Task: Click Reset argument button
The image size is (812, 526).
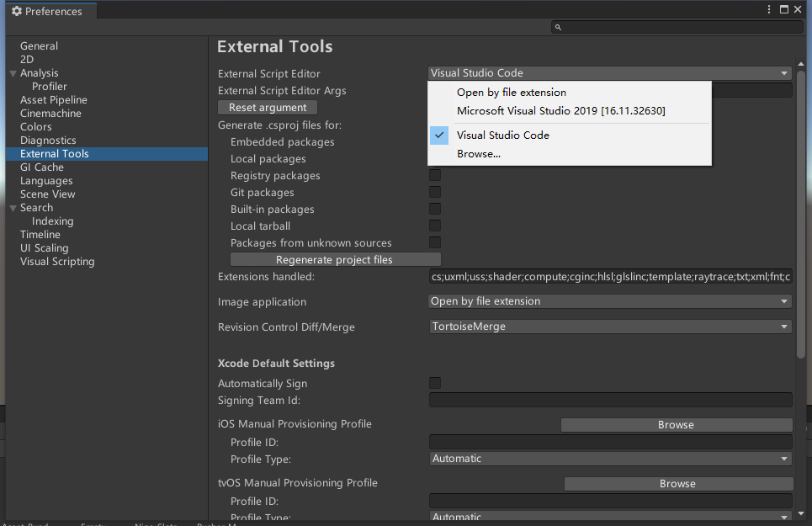Action: (268, 108)
